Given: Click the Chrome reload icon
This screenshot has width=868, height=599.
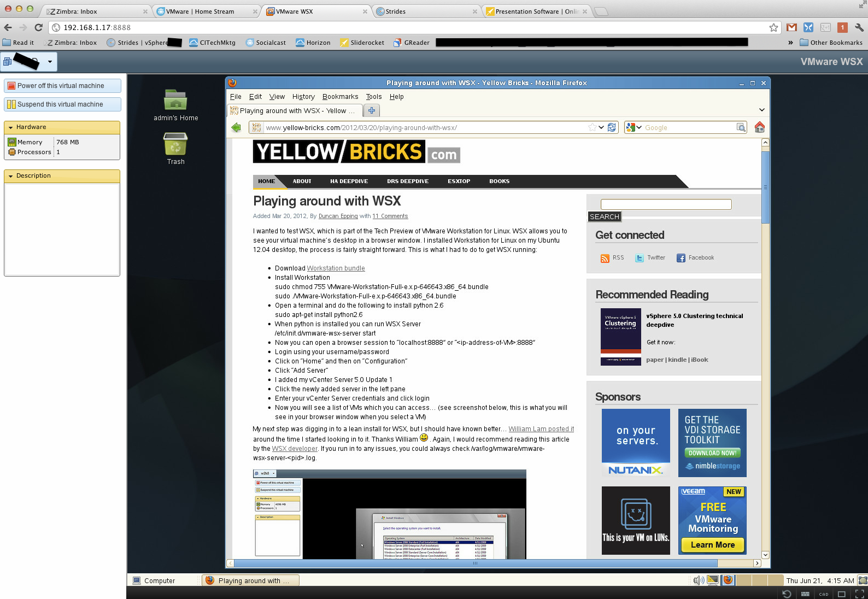Looking at the screenshot, I should [x=38, y=27].
